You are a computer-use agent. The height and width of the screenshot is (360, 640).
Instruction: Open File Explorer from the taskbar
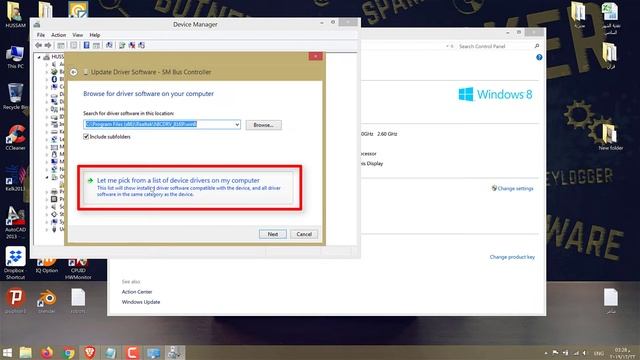pyautogui.click(x=26, y=353)
